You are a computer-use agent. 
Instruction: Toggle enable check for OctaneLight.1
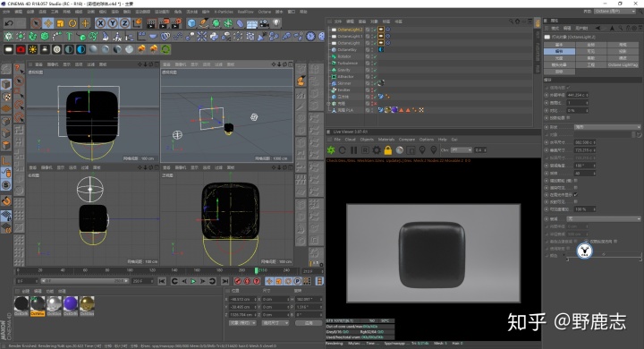(x=375, y=36)
